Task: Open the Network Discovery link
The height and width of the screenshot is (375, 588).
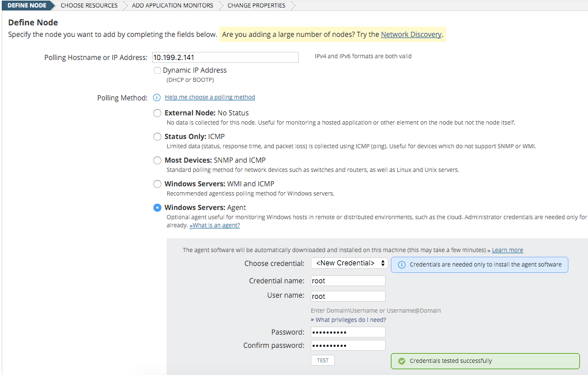Action: pos(411,35)
